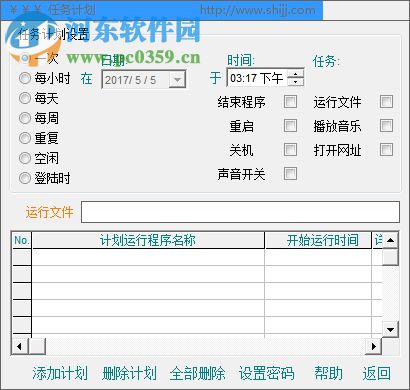
Task: Enable the 结束程序 checkbox
Action: [290, 102]
